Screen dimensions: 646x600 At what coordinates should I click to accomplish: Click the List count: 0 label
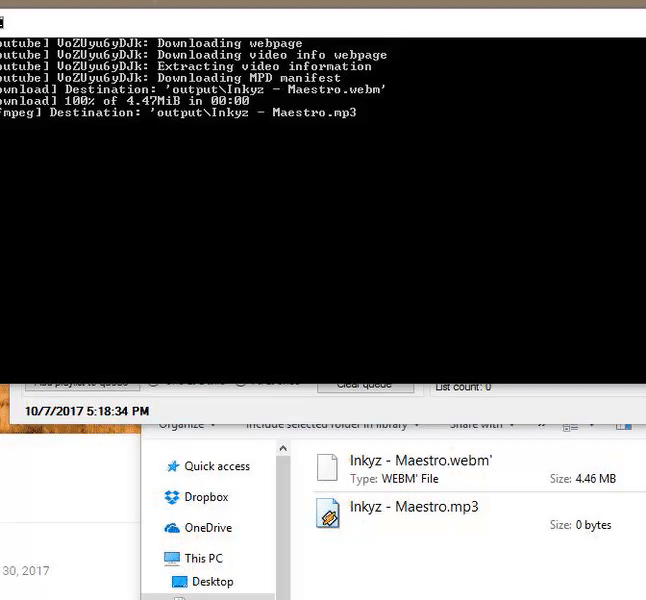[463, 387]
